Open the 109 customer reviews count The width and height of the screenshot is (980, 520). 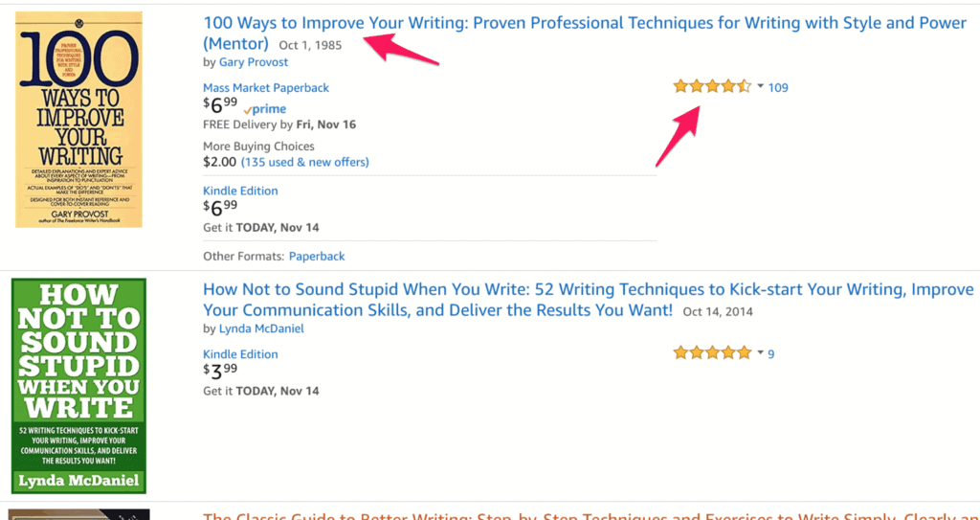pos(778,87)
